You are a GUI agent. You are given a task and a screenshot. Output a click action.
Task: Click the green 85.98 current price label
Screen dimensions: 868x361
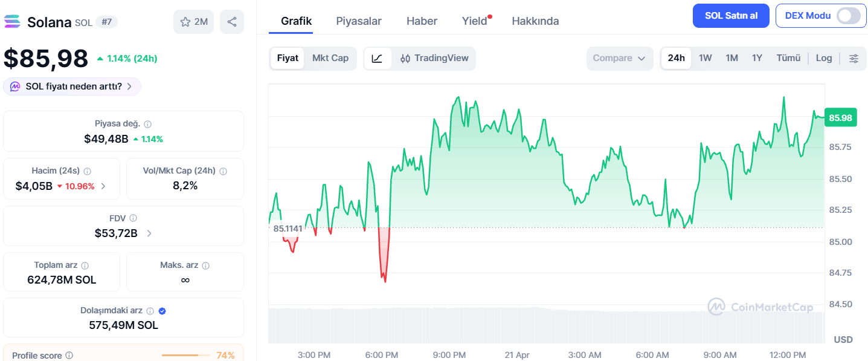click(x=840, y=118)
